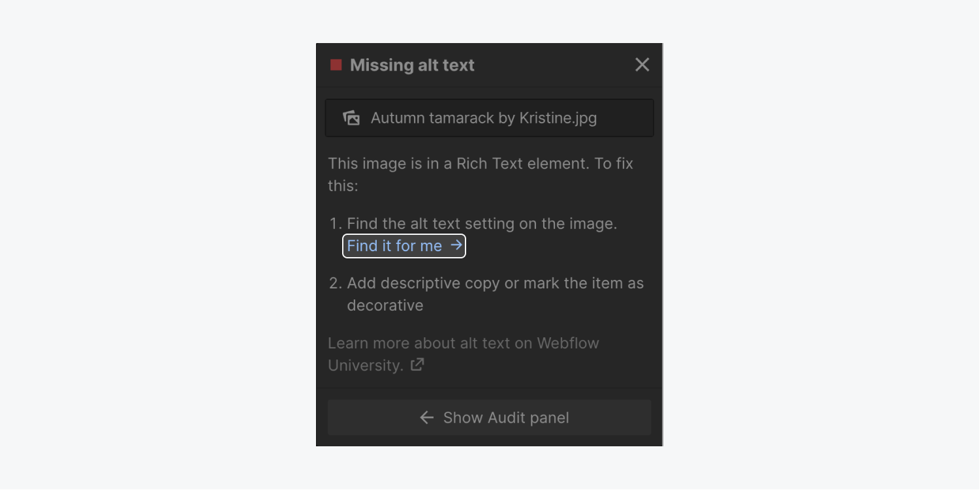Viewport: 980px width, 490px height.
Task: Click the red error indicator square
Action: [x=336, y=65]
